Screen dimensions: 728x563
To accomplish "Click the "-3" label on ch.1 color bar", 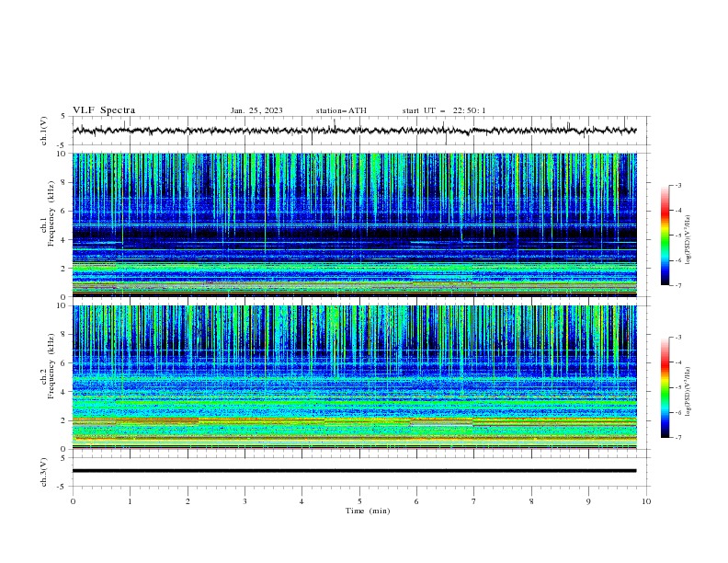I will coord(678,185).
